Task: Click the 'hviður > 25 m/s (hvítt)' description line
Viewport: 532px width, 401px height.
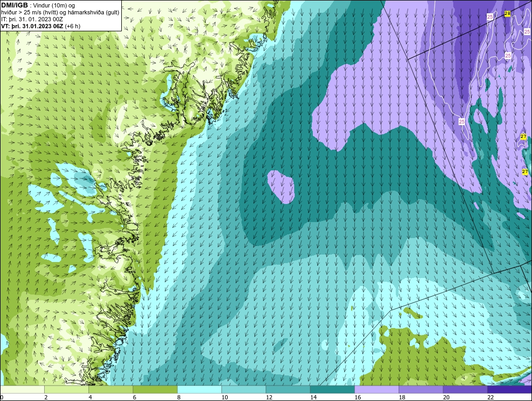Action: coord(61,13)
